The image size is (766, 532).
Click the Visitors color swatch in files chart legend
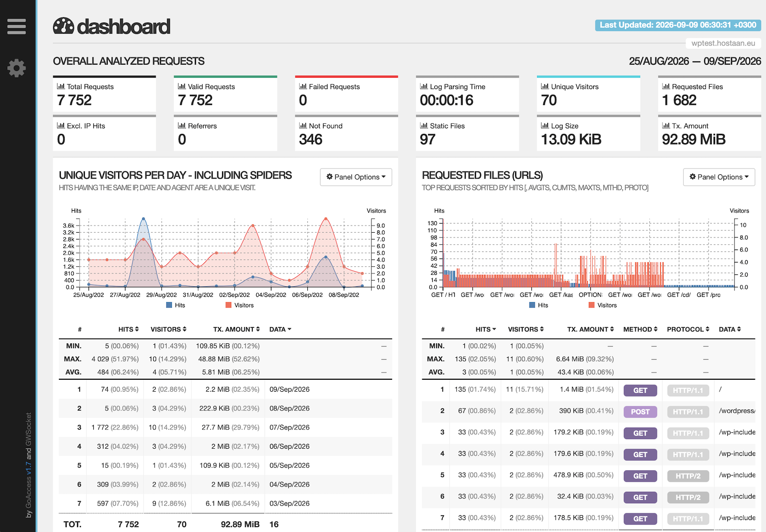point(592,305)
